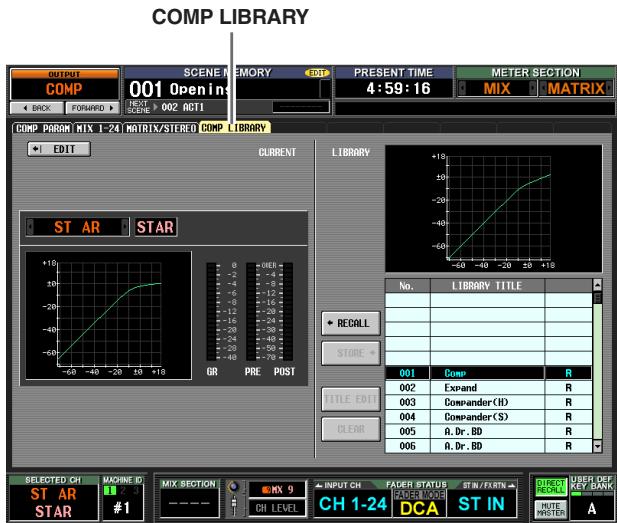Click the current compressor curve graph
The height and width of the screenshot is (523, 617).
coord(109,316)
